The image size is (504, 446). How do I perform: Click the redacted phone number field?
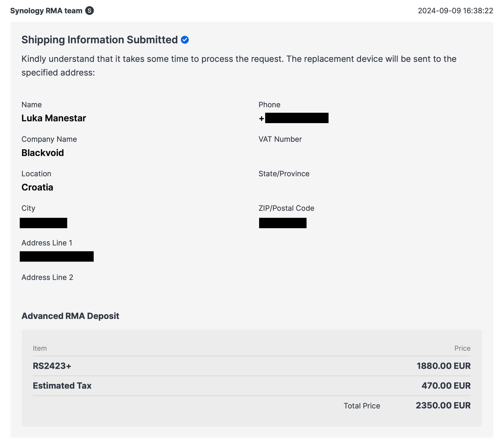(x=297, y=118)
